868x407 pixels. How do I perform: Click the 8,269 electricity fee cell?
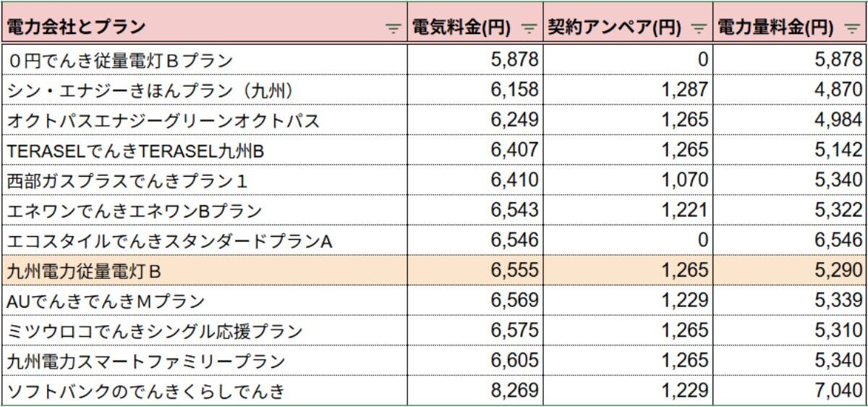[x=475, y=391]
